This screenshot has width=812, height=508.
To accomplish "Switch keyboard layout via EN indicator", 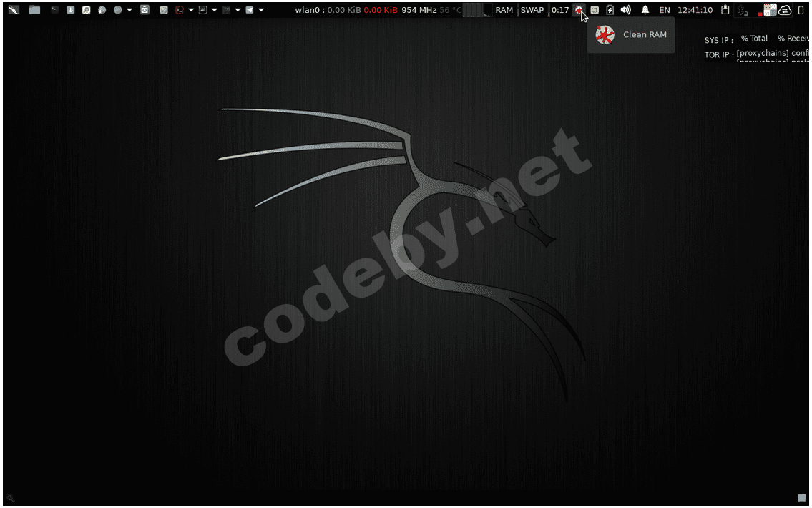I will pyautogui.click(x=665, y=10).
